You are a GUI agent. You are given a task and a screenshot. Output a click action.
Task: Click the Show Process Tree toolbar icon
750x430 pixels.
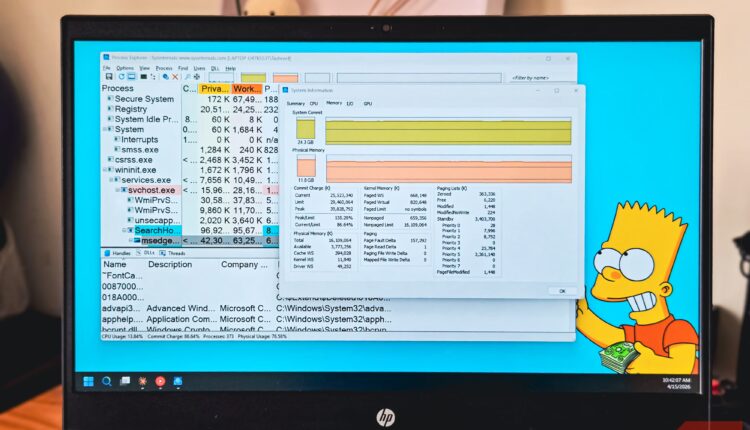[x=153, y=77]
